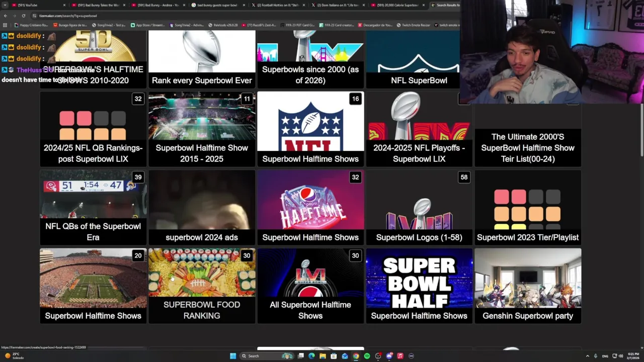Close the '(591) YouTube' tab
Image resolution: width=644 pixels, height=362 pixels.
click(x=64, y=5)
